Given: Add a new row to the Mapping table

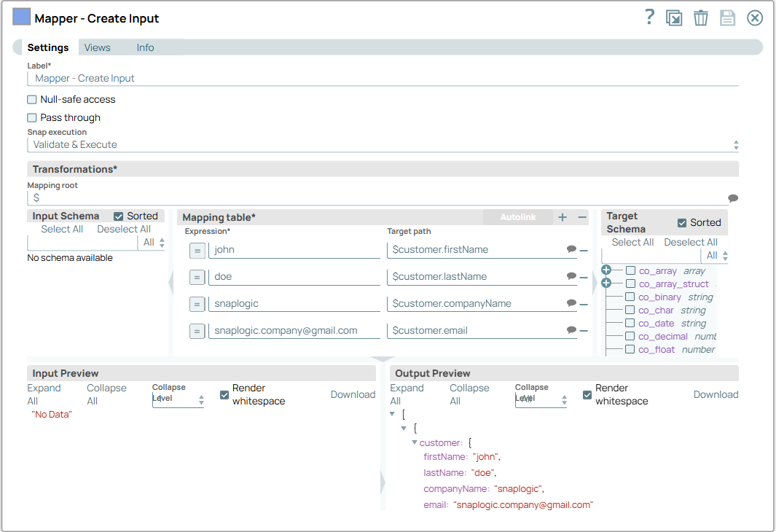Looking at the screenshot, I should coord(562,217).
